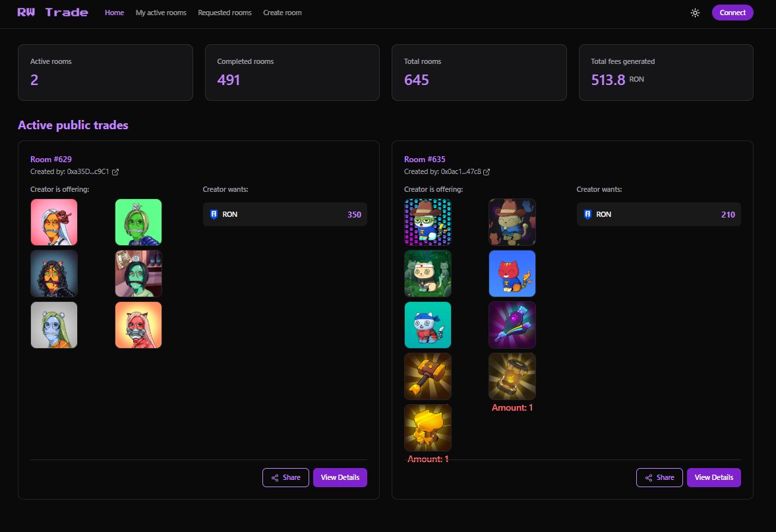The height and width of the screenshot is (532, 776).
Task: Open My active rooms page
Action: (x=161, y=13)
